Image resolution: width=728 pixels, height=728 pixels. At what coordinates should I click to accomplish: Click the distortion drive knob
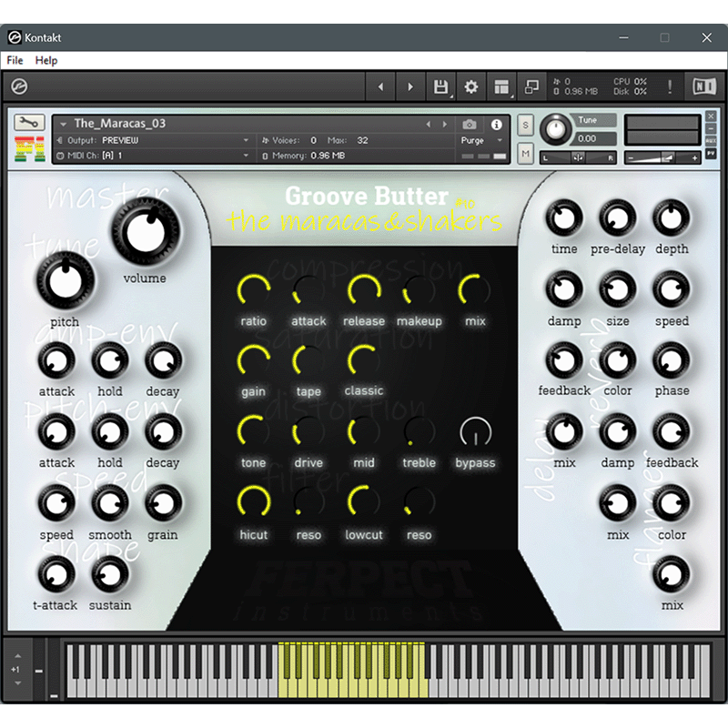pyautogui.click(x=308, y=432)
